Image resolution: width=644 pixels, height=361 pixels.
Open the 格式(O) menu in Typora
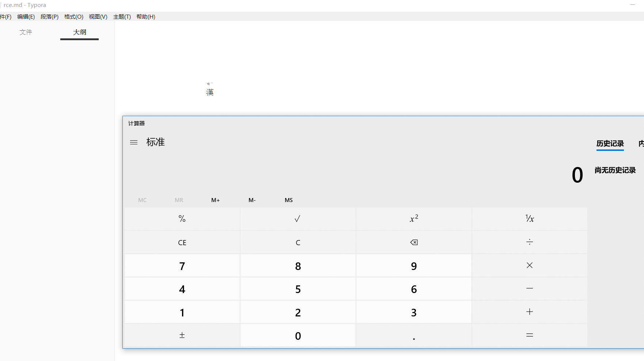point(73,16)
